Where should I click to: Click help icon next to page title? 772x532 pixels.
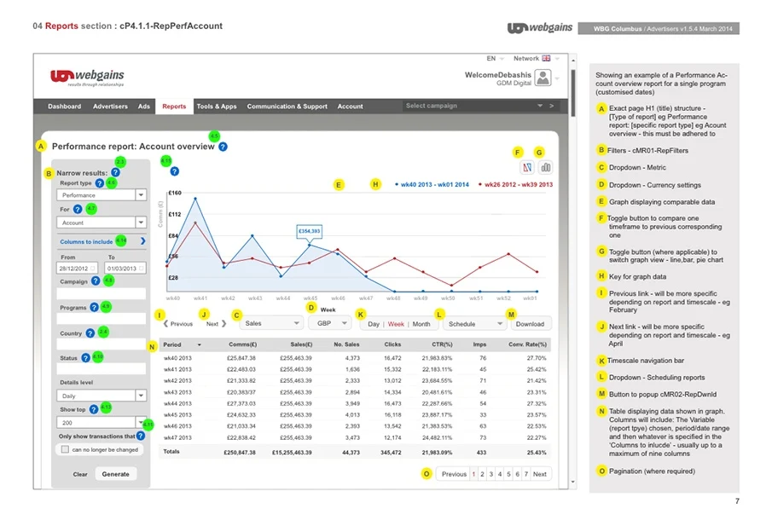click(223, 147)
